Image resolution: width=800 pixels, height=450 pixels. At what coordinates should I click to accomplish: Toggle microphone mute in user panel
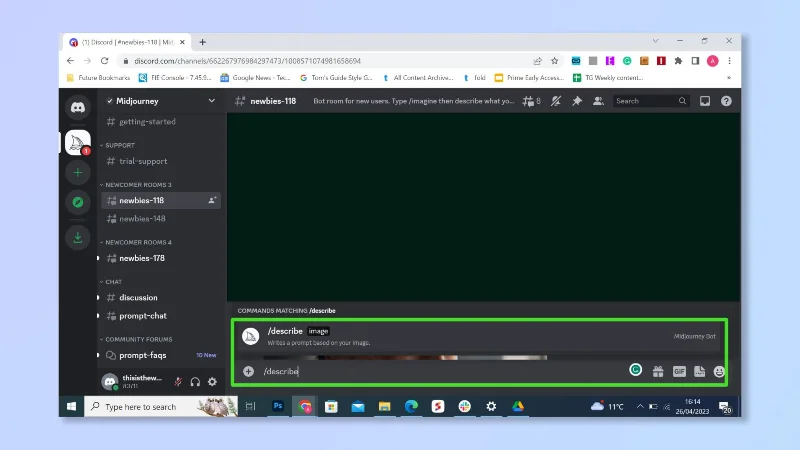tap(178, 382)
